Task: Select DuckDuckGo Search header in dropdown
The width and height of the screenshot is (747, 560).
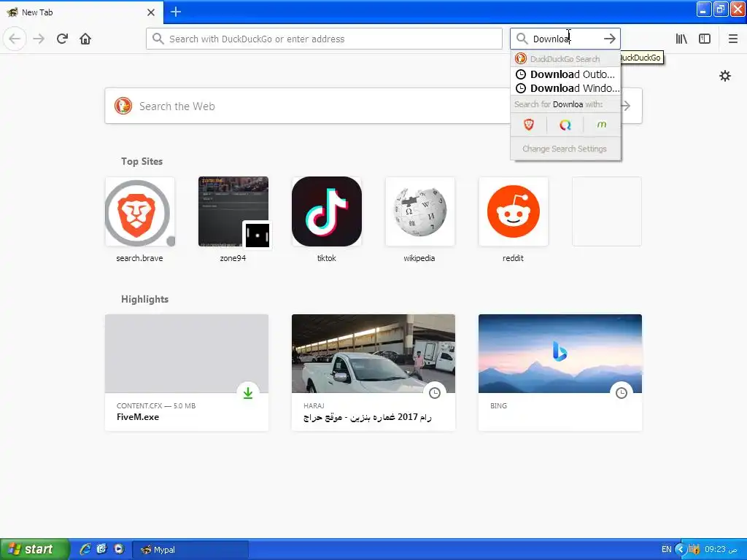Action: click(x=565, y=59)
